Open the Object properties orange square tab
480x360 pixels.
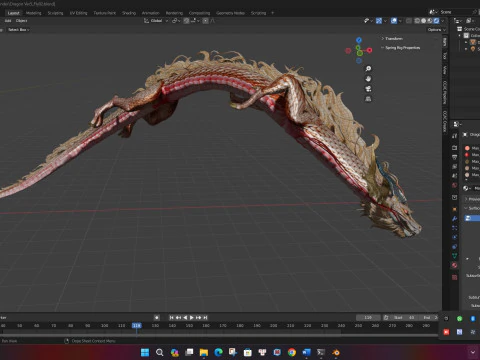click(x=454, y=209)
